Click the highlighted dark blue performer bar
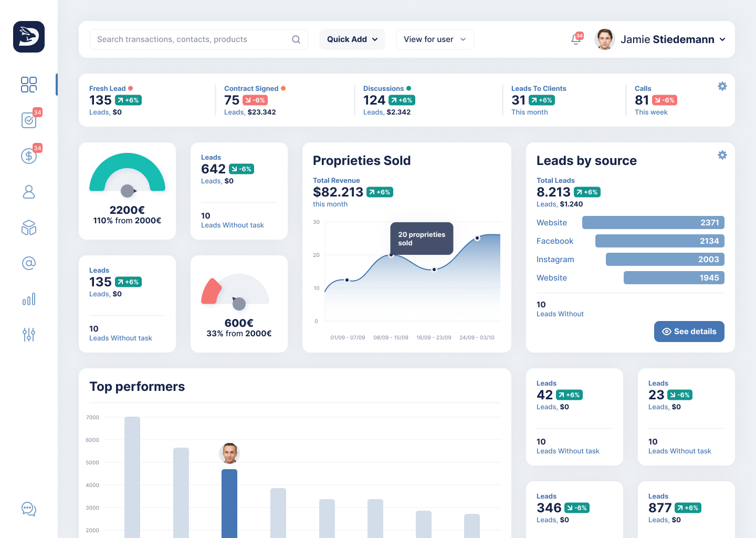The image size is (756, 538). point(229,503)
